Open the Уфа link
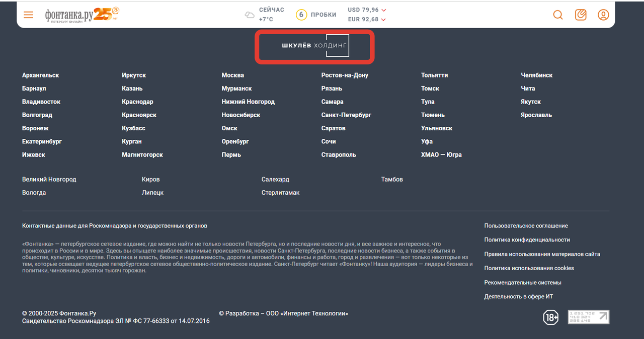The image size is (644, 339). click(427, 142)
